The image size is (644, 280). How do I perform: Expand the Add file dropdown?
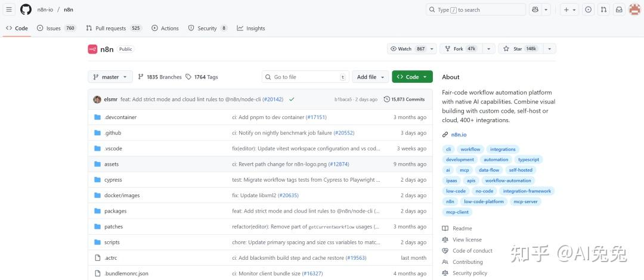(370, 77)
